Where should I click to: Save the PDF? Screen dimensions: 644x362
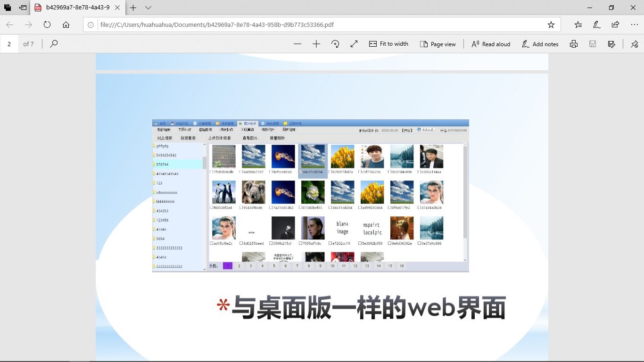[593, 44]
